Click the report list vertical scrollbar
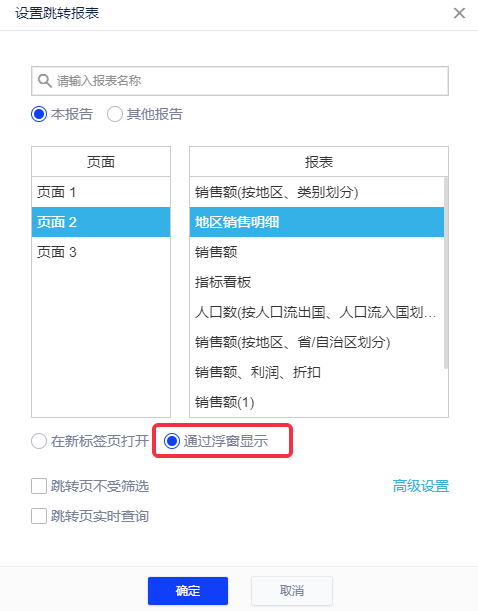 tap(446, 273)
